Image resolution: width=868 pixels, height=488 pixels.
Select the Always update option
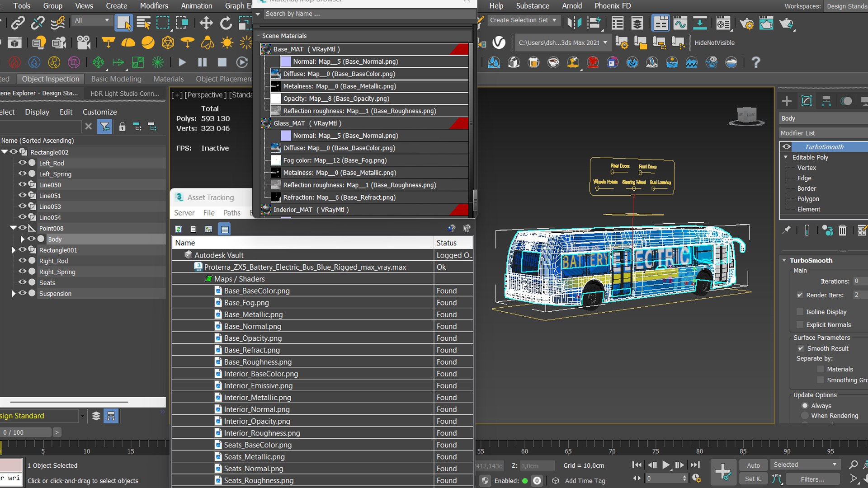[x=805, y=406]
